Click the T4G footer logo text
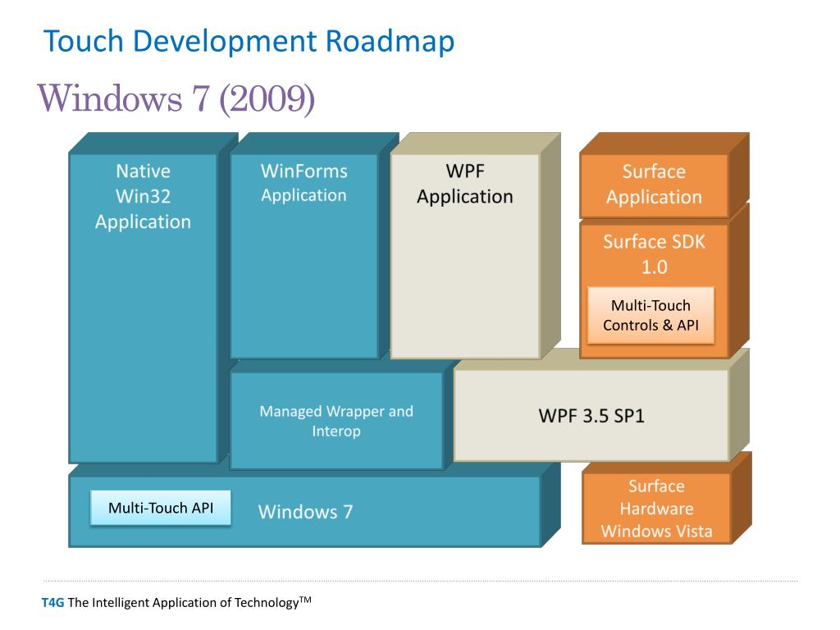This screenshot has height=630, width=840. click(52, 603)
